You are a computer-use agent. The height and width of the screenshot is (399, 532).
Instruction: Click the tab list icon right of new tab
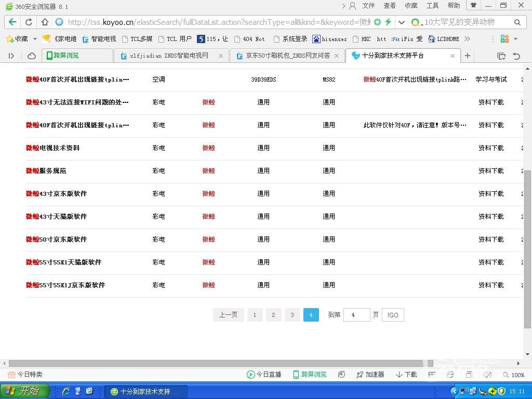[501, 56]
